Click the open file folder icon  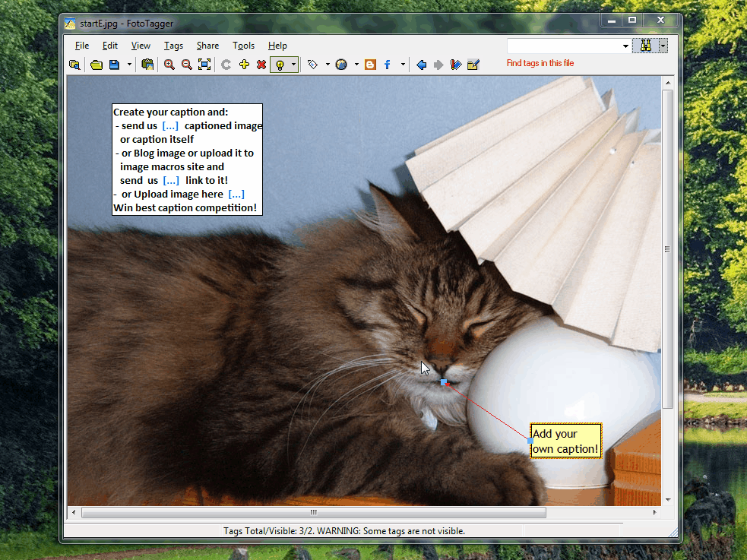[x=97, y=65]
